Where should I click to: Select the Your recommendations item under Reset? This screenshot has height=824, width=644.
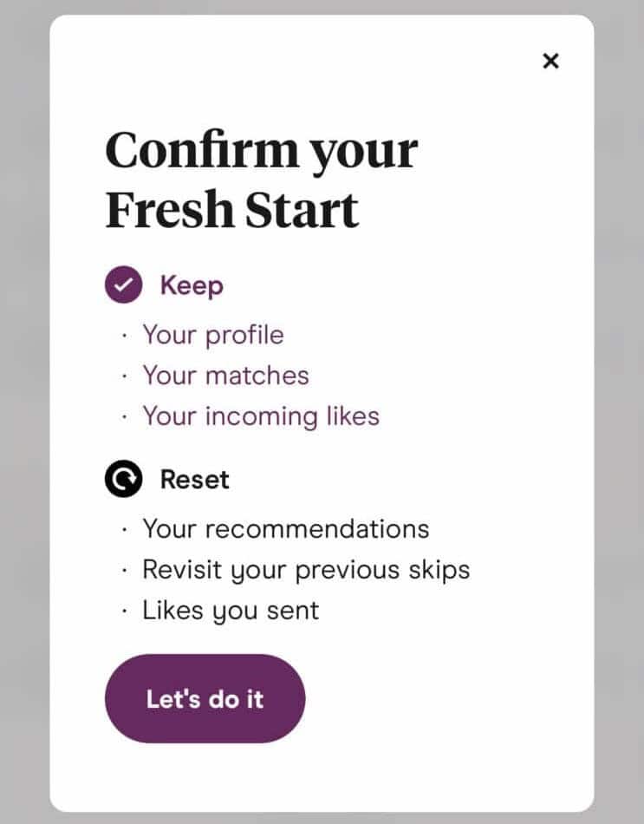(x=286, y=528)
